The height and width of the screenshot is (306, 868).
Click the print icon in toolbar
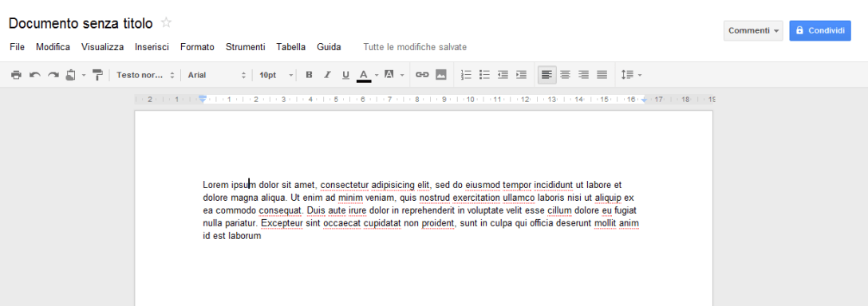point(16,75)
